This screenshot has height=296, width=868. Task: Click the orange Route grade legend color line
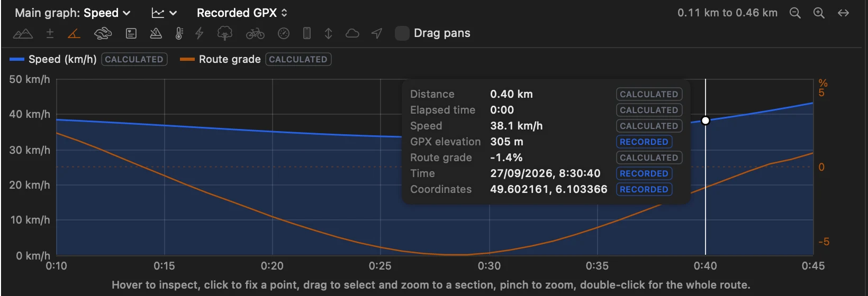click(187, 59)
